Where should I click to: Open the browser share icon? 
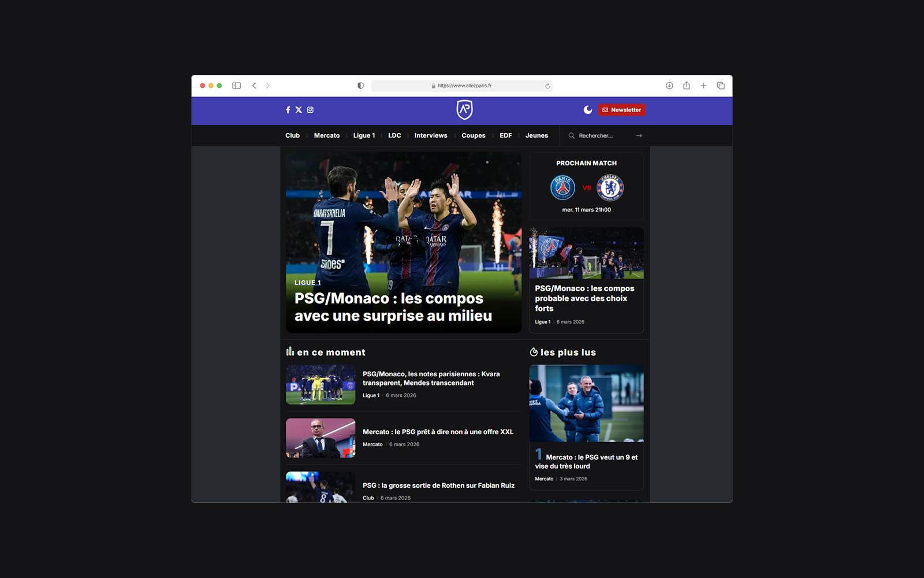[687, 86]
